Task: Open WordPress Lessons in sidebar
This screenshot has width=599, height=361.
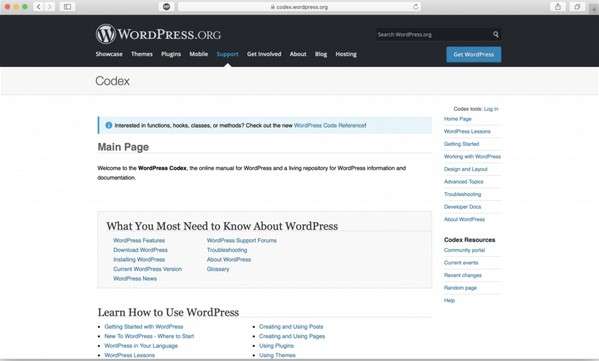Action: click(x=467, y=131)
